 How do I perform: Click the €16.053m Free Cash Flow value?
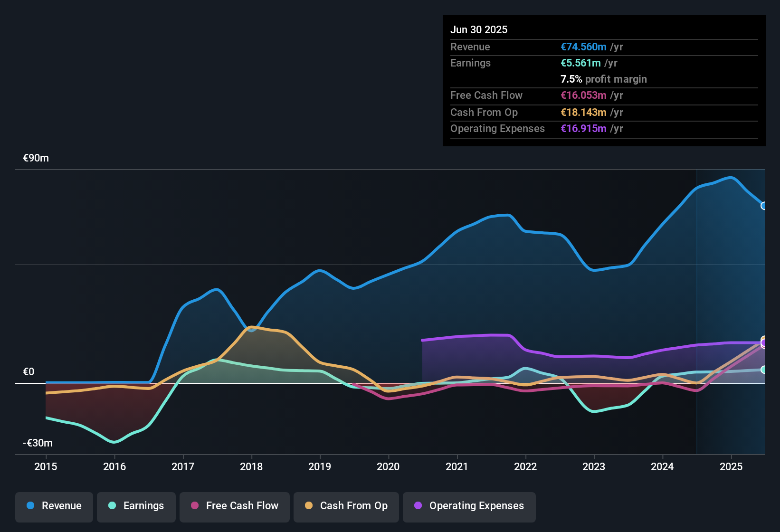coord(583,95)
